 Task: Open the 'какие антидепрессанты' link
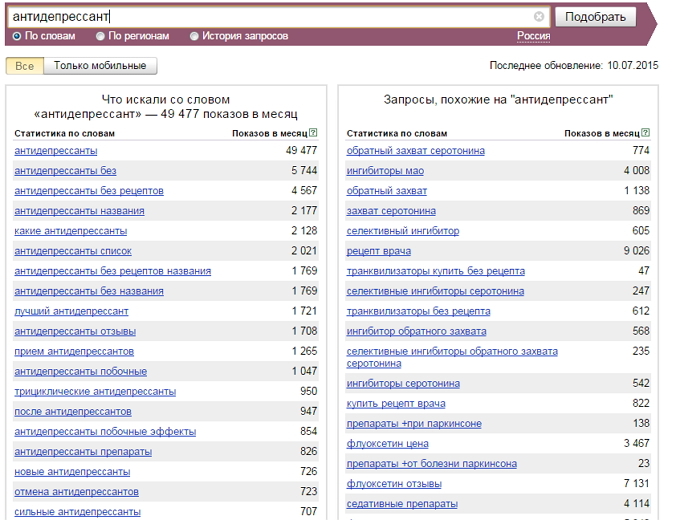pyautogui.click(x=71, y=231)
